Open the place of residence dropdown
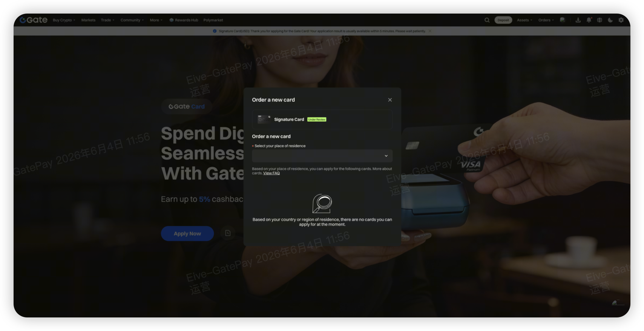644x331 pixels. point(322,156)
